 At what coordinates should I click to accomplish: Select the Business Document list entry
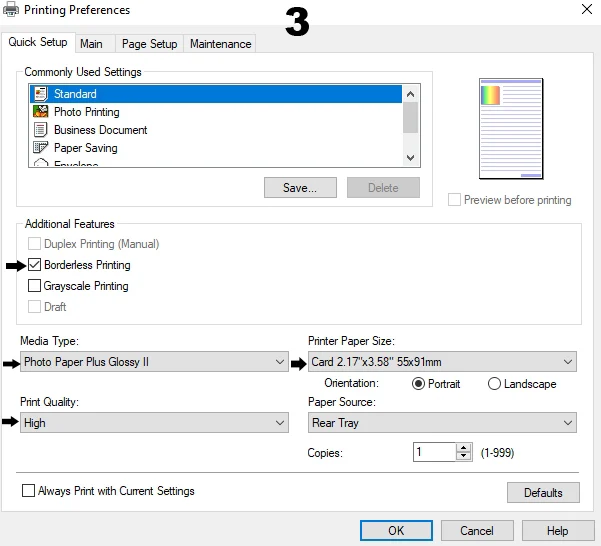click(x=215, y=130)
